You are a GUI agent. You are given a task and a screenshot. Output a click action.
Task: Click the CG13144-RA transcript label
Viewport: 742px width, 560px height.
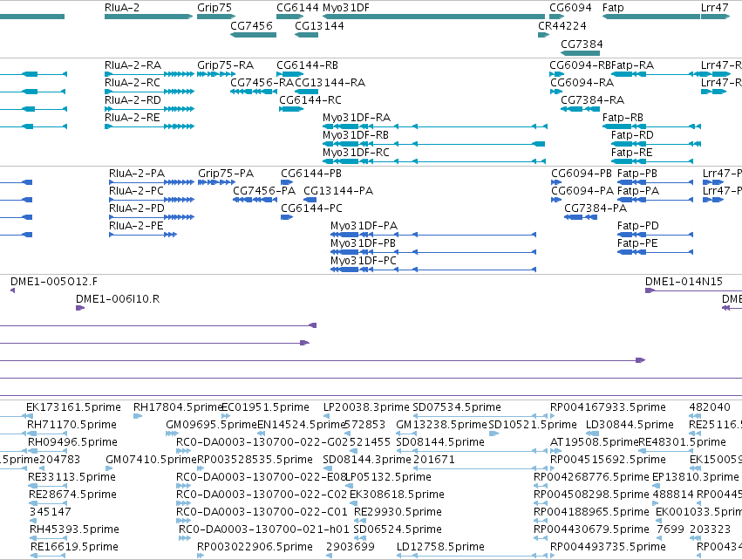click(x=330, y=83)
